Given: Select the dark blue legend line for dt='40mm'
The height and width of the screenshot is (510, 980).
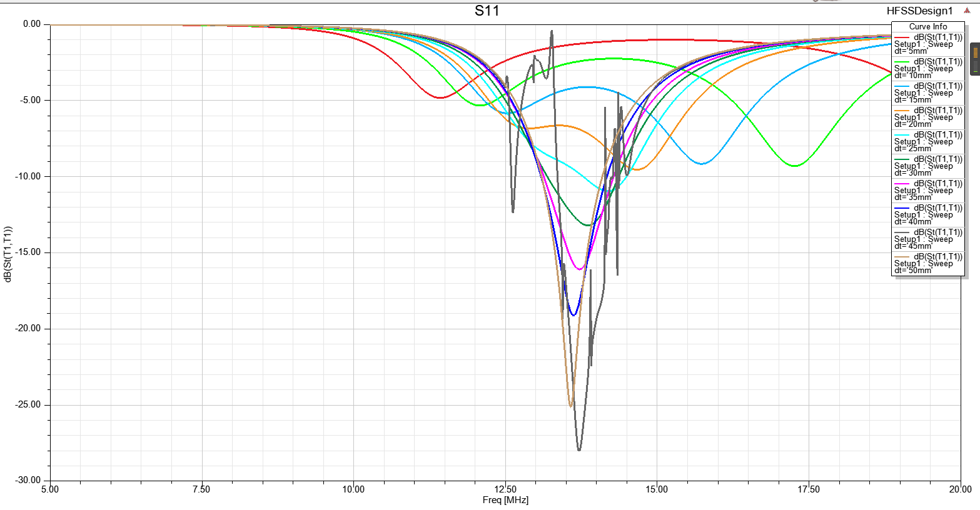Looking at the screenshot, I should pyautogui.click(x=903, y=207).
